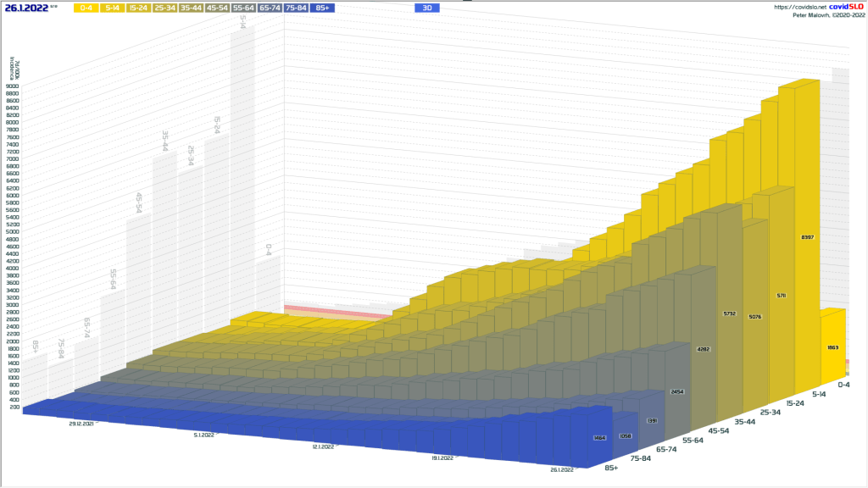Select the 8397 value label on the bar

(x=807, y=237)
